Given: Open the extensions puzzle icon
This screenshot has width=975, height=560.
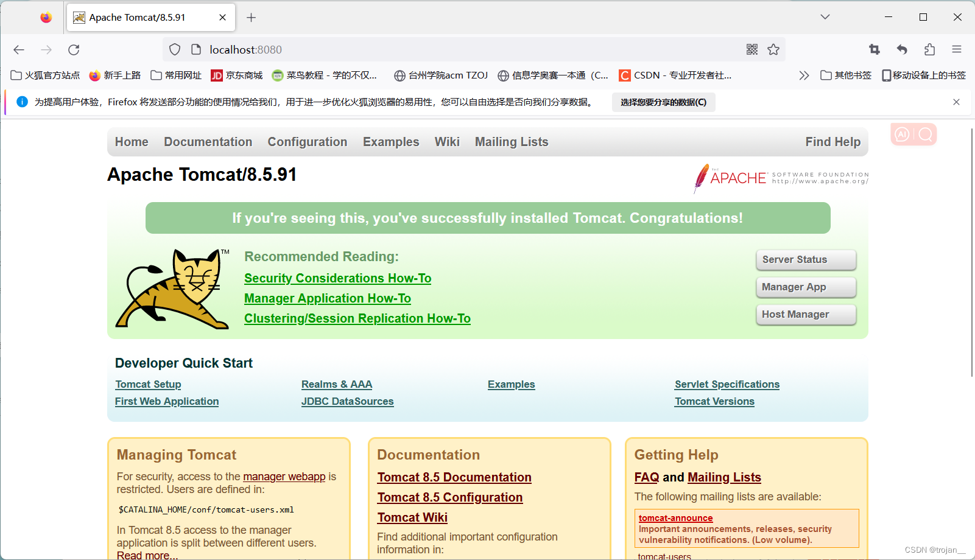Looking at the screenshot, I should point(929,50).
